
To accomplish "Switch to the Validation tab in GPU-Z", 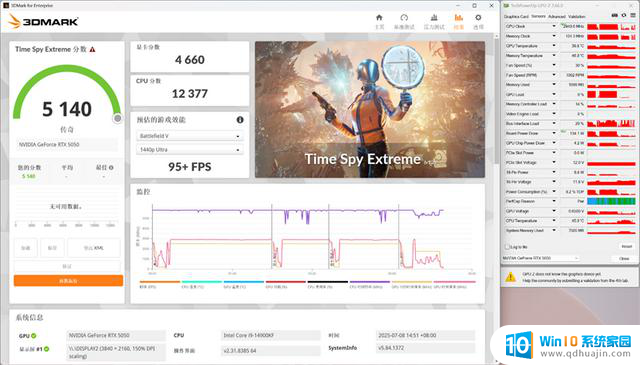I will [576, 16].
